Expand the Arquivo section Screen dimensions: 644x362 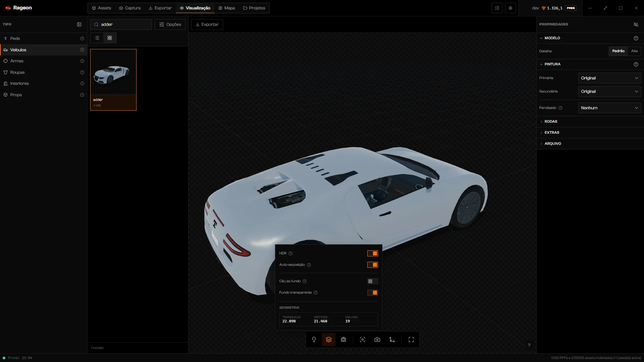590,144
